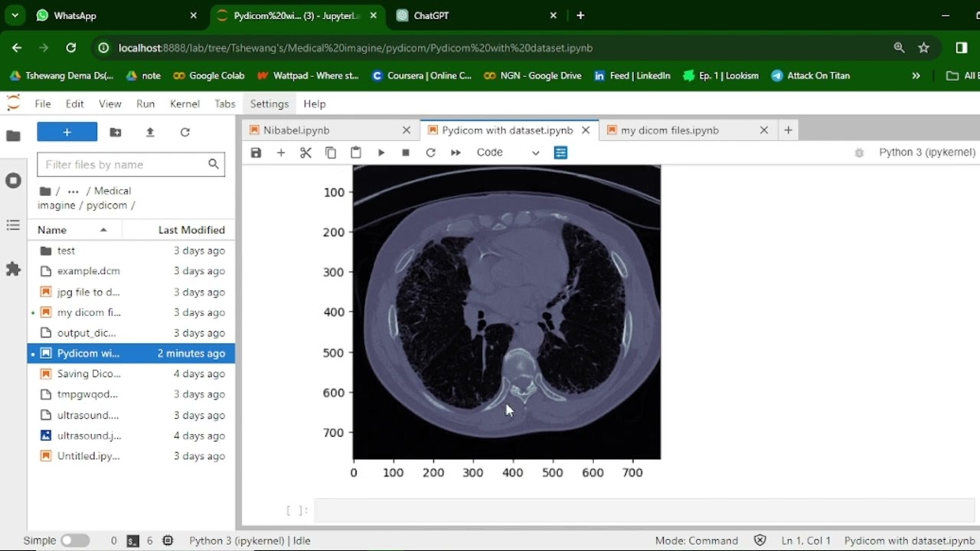Open the Code cell type dropdown
This screenshot has height=551, width=980.
(x=508, y=152)
